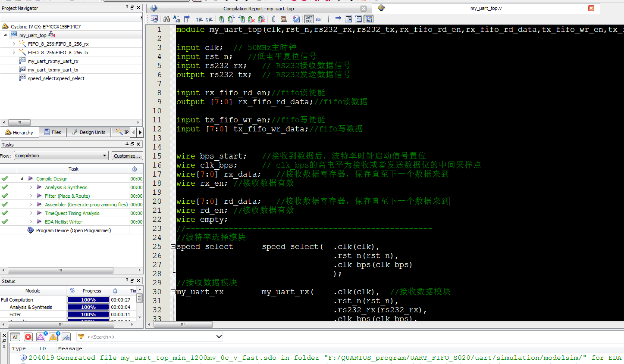
Task: Click the green flag icon marked with a red X
Action: click(251, 19)
